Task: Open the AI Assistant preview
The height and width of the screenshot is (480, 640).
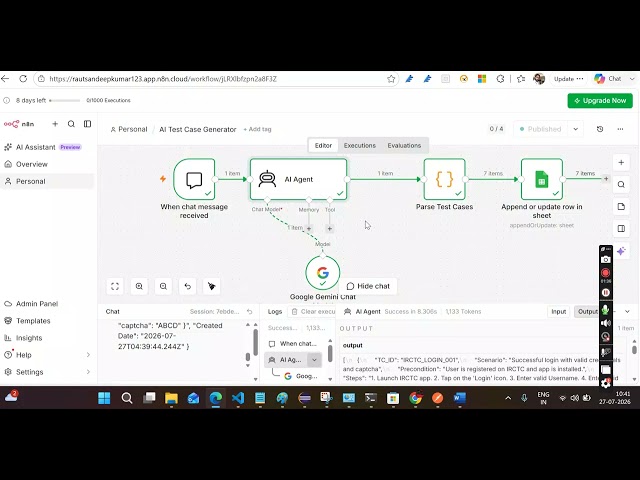Action: [42, 147]
